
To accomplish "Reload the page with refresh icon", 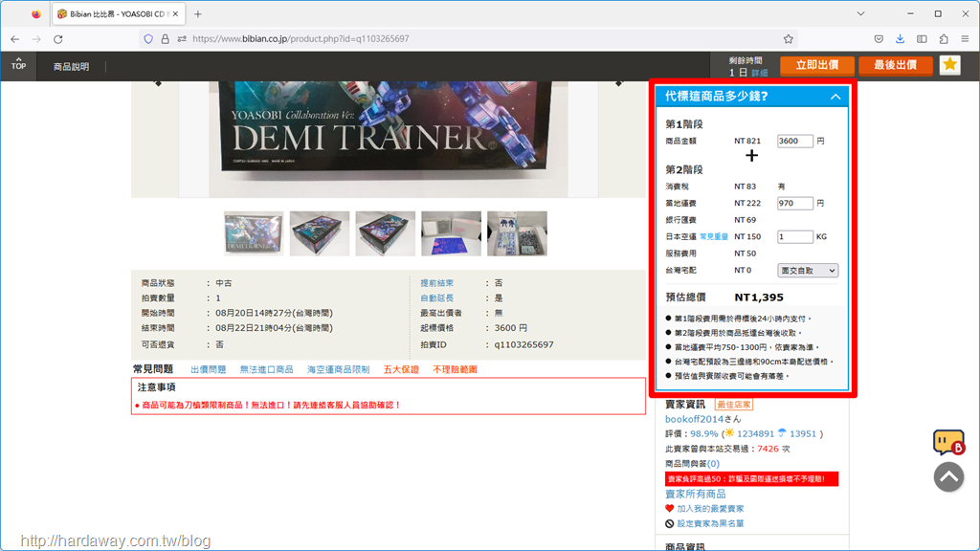I will [x=58, y=38].
